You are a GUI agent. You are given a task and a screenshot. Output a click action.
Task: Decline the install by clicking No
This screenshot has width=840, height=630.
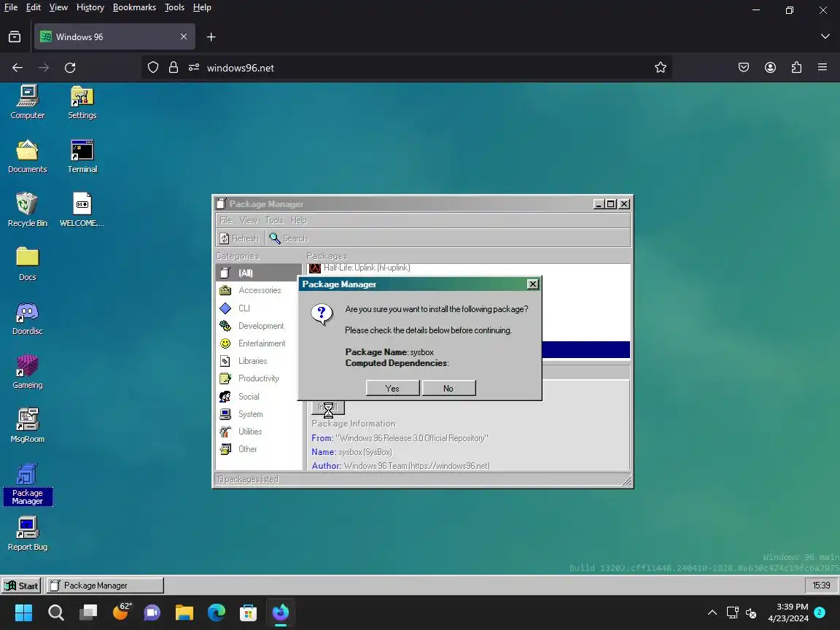pos(448,388)
